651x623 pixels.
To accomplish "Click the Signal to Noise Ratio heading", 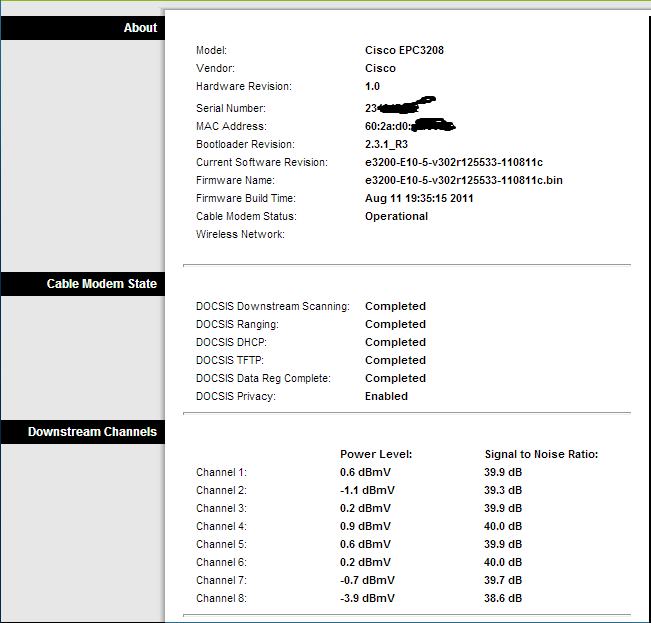I will [541, 454].
